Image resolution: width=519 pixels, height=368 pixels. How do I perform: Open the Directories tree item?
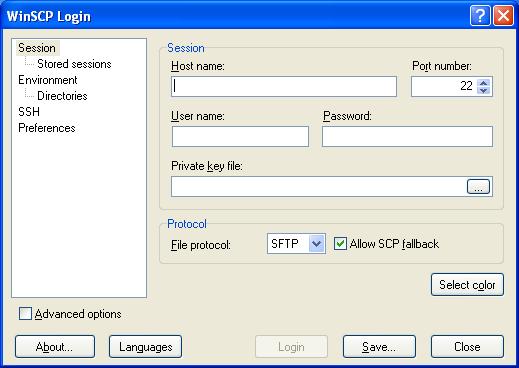[x=62, y=96]
